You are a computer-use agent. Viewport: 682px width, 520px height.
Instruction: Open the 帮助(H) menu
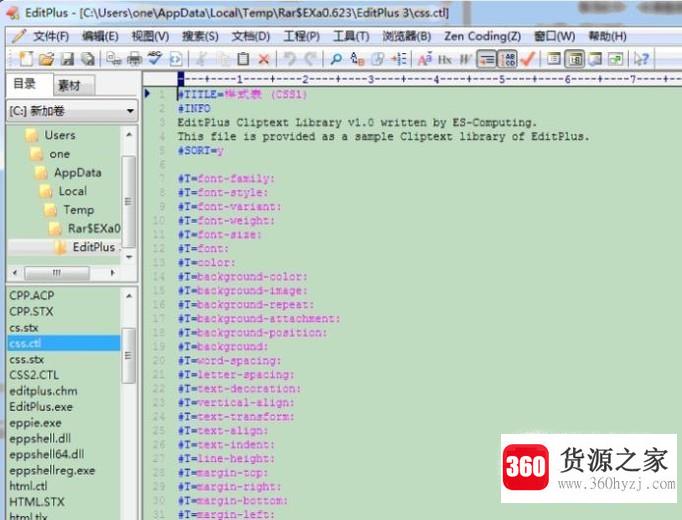(607, 36)
